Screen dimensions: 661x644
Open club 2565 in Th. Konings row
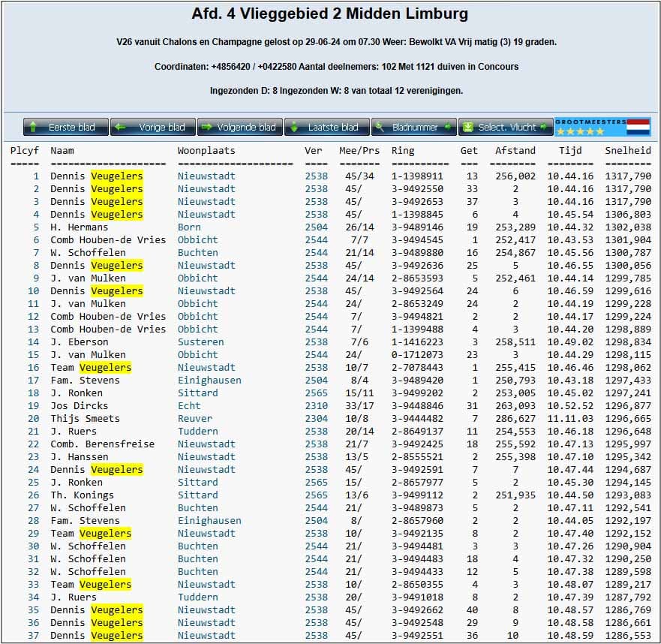pos(316,495)
